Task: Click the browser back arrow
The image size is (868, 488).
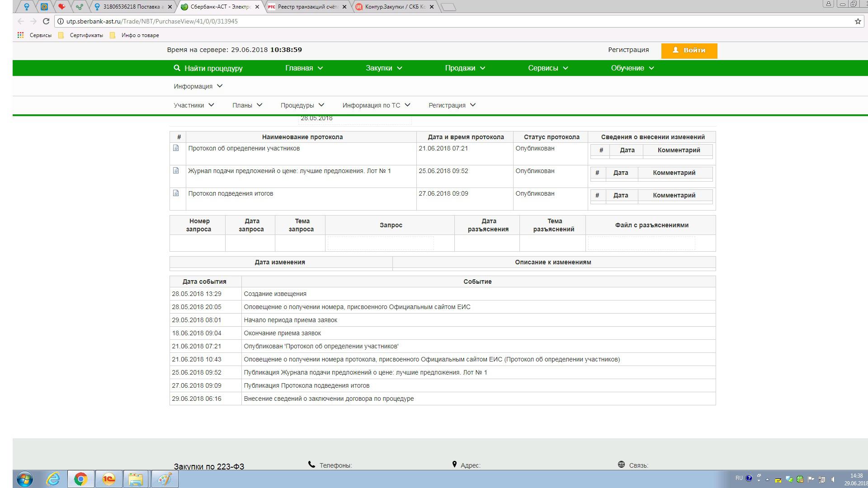Action: tap(21, 21)
